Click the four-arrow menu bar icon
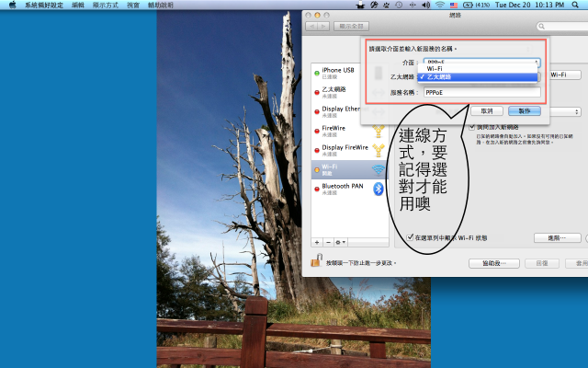The image size is (588, 368). (x=413, y=5)
